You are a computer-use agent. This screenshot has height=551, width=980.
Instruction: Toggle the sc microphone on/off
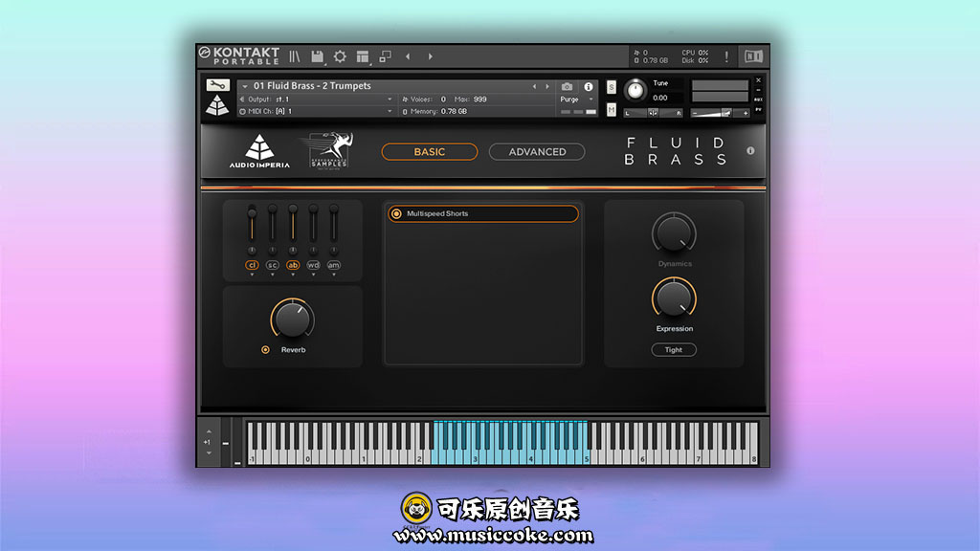(x=273, y=265)
